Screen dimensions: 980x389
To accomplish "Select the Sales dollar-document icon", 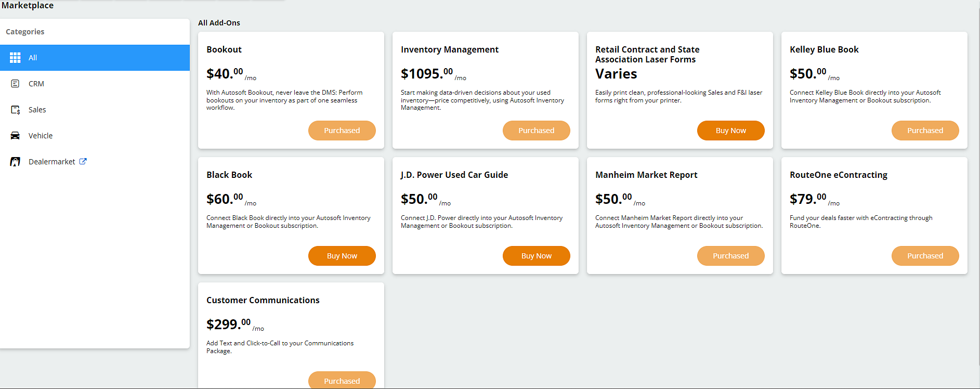I will [14, 109].
